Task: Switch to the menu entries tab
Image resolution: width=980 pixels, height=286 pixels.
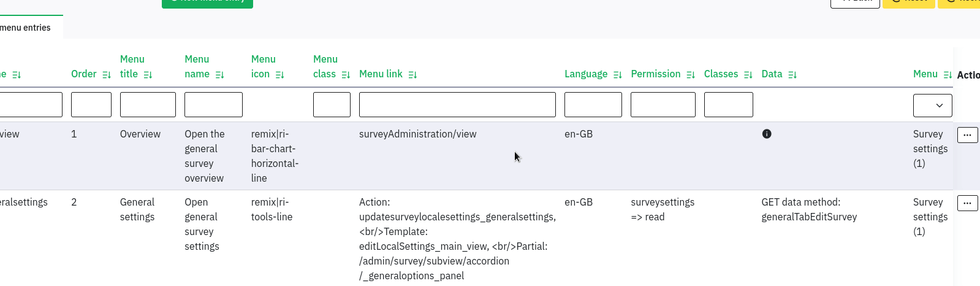Action: 26,28
